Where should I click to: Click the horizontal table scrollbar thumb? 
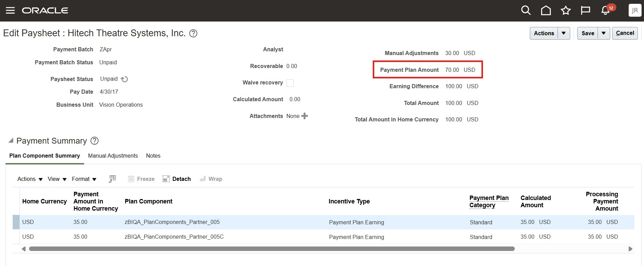272,249
